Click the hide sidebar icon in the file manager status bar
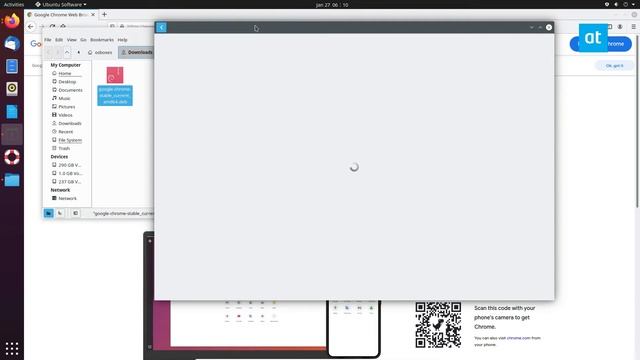The width and height of the screenshot is (640, 360). click(x=76, y=213)
